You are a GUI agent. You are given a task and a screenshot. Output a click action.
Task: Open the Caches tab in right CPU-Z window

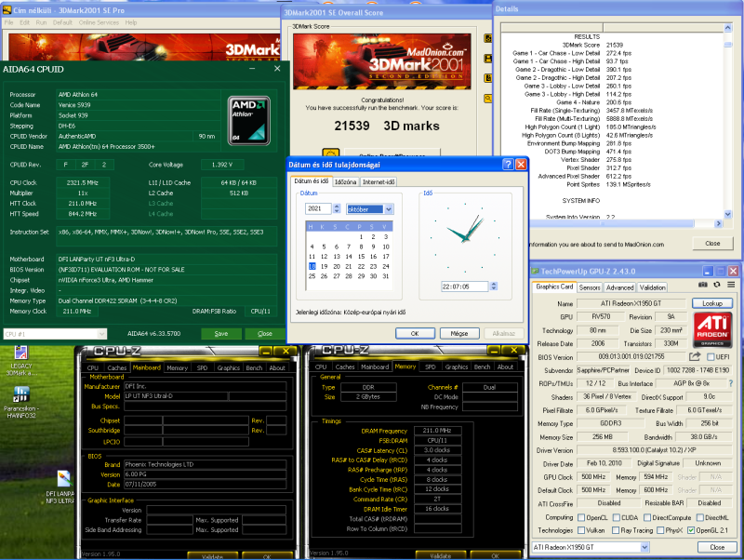345,367
